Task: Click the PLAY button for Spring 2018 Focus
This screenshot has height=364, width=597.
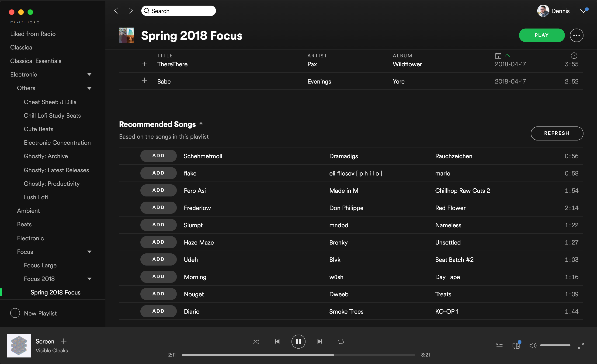Action: coord(541,35)
